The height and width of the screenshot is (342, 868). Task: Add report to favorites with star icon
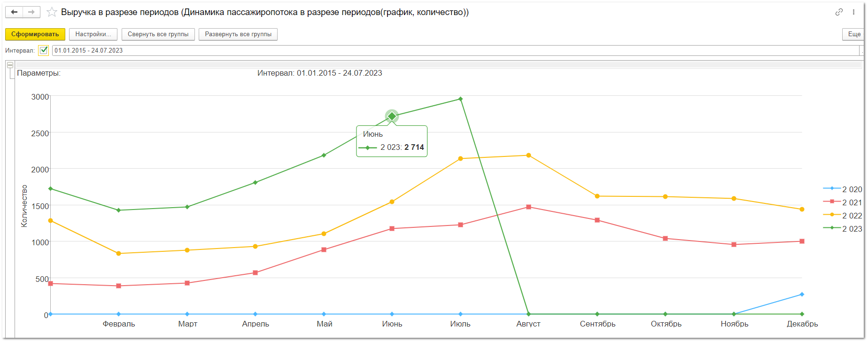click(x=52, y=12)
